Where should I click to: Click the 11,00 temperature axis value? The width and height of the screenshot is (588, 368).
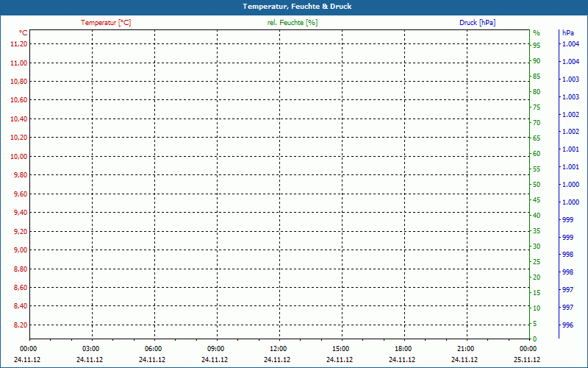pos(19,63)
